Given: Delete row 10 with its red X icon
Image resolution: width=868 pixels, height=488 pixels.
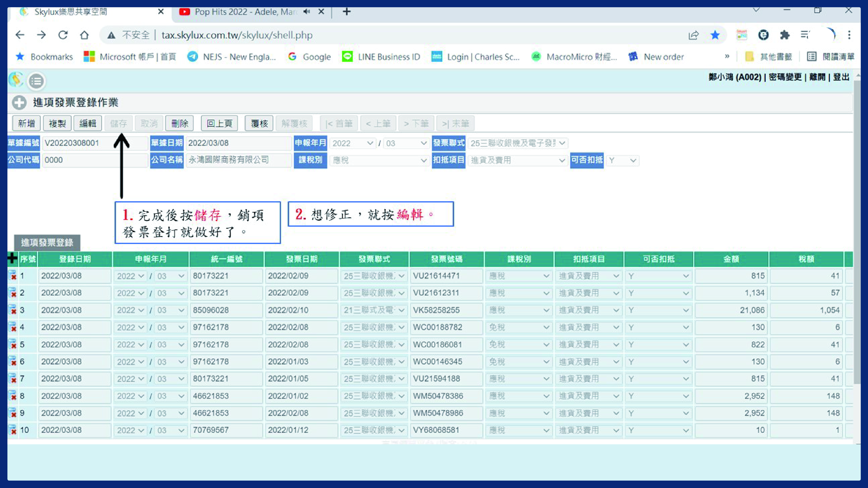Looking at the screenshot, I should tap(12, 430).
